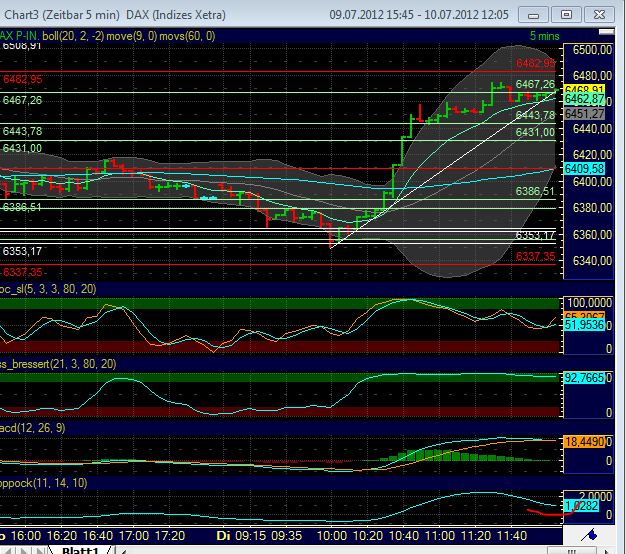
Task: Click the 11:40 time axis label
Action: point(511,536)
